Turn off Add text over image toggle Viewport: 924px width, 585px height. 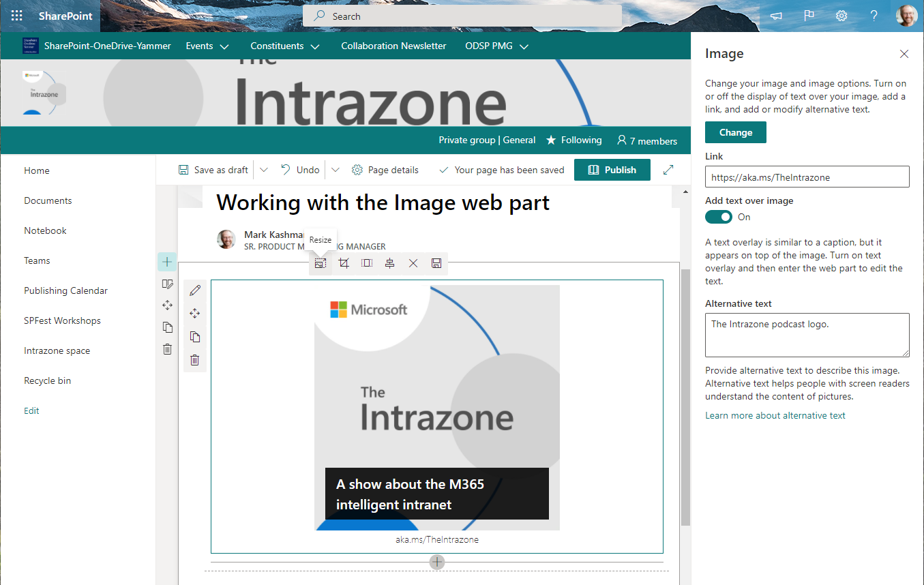click(x=719, y=217)
